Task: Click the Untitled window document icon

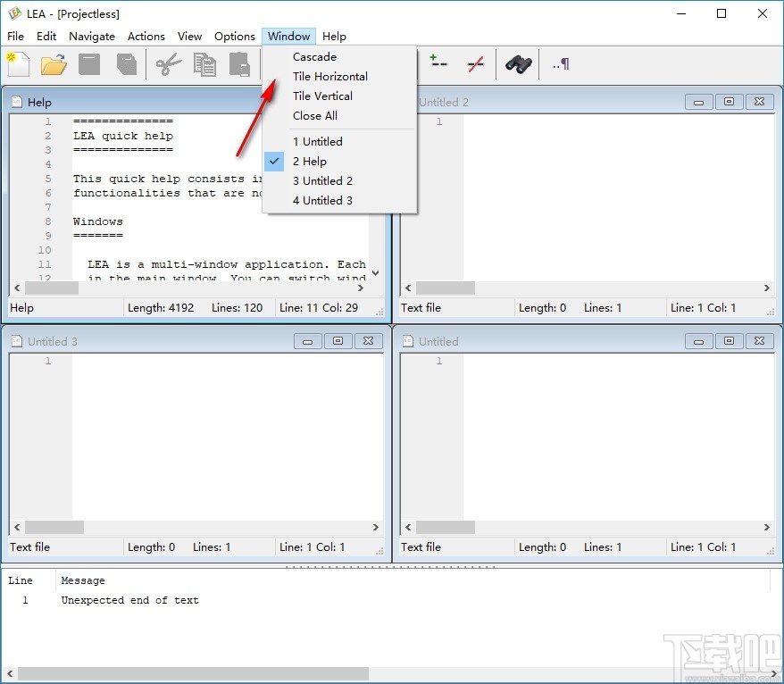Action: point(408,341)
